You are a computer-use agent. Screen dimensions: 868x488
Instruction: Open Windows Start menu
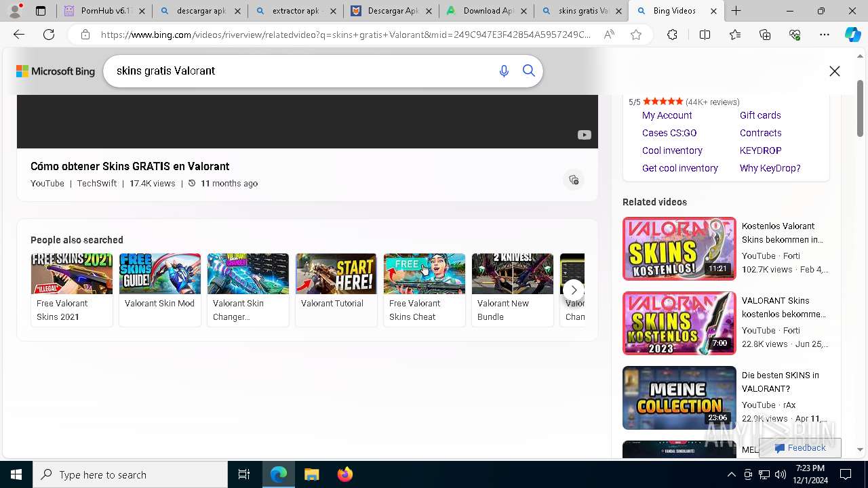(16, 474)
